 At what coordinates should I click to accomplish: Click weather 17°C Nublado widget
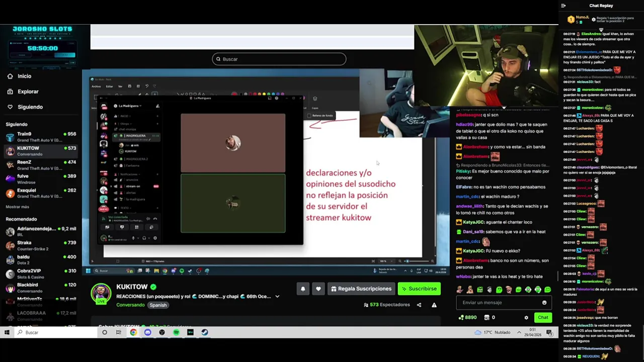click(x=492, y=332)
